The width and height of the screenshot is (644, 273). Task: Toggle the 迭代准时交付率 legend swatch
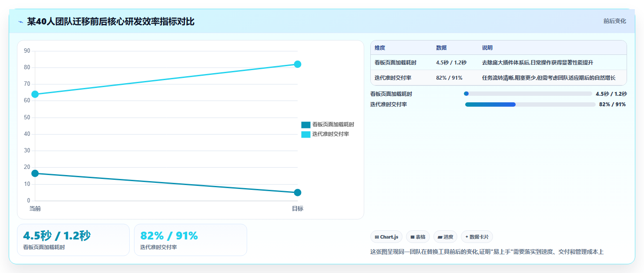point(306,134)
